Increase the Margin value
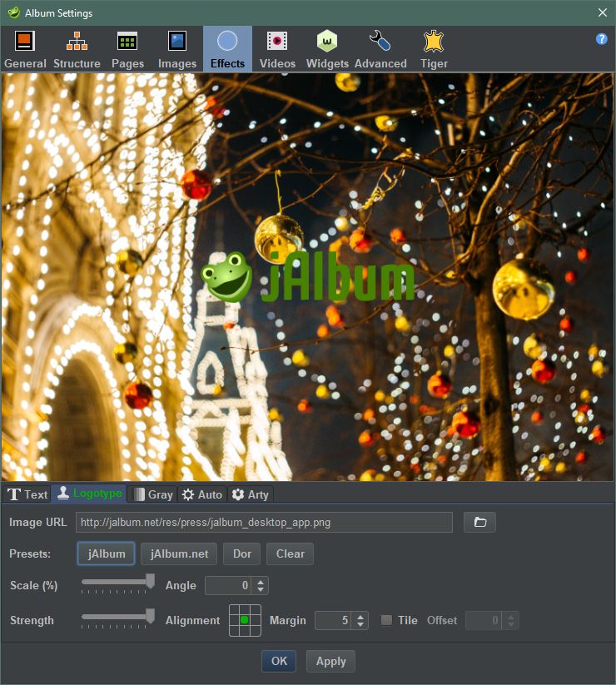This screenshot has width=616, height=685. [x=360, y=617]
